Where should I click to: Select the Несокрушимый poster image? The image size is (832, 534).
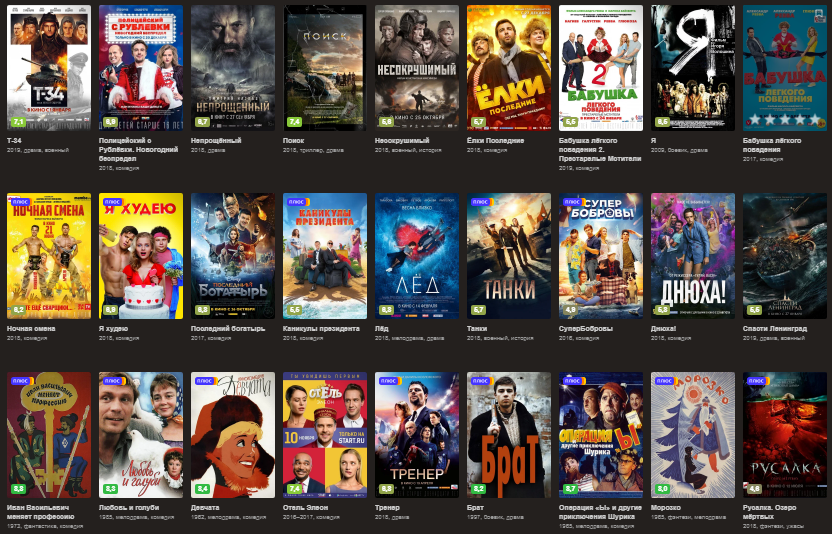point(417,68)
